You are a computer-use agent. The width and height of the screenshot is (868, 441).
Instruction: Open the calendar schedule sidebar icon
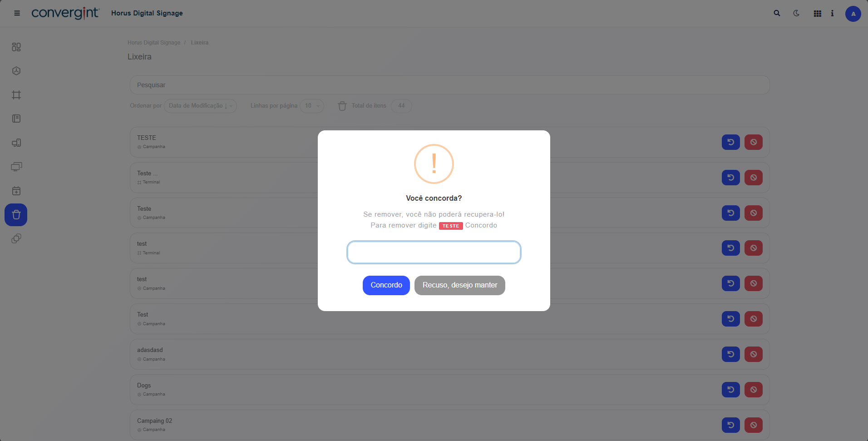click(16, 191)
